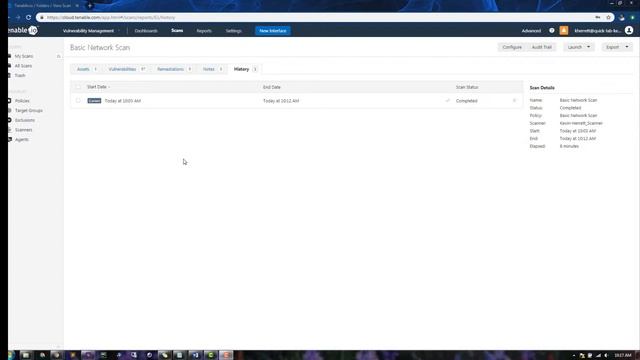Open the Vulnerability Management dropdown
Screen dimensions: 640x360
click(91, 31)
